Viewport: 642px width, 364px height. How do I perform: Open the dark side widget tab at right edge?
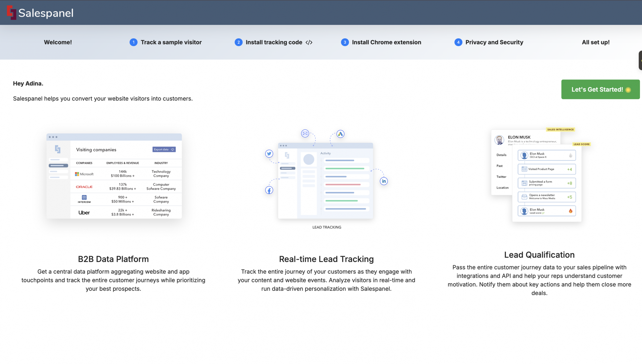pos(640,60)
